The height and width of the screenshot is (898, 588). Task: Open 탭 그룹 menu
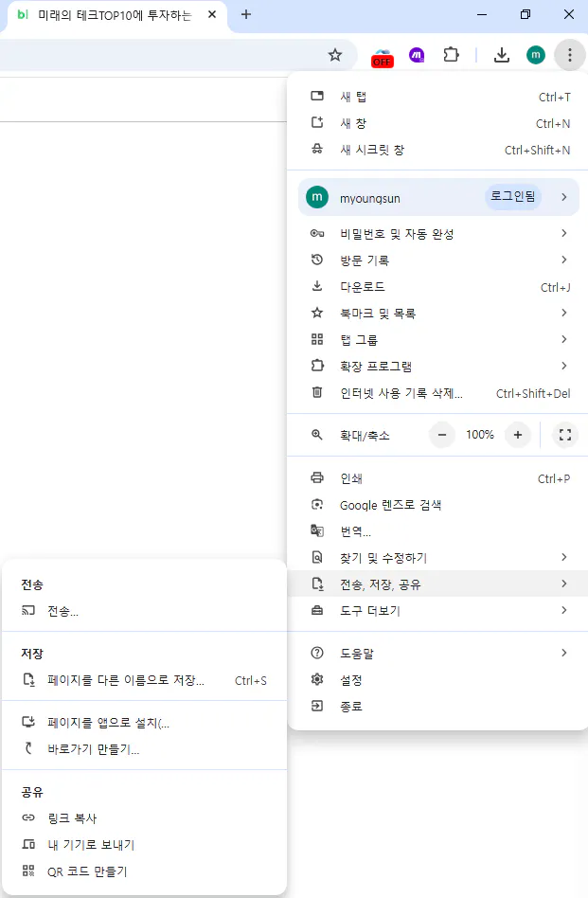click(x=437, y=340)
